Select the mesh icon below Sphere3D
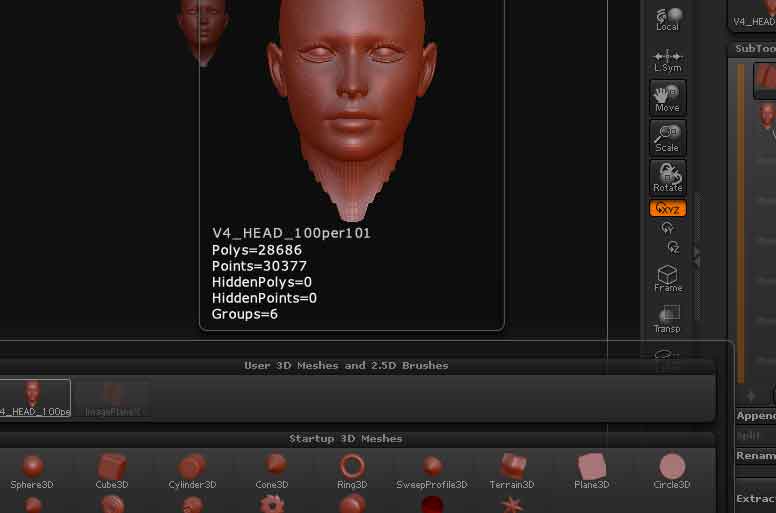This screenshot has width=776, height=513. point(33,505)
